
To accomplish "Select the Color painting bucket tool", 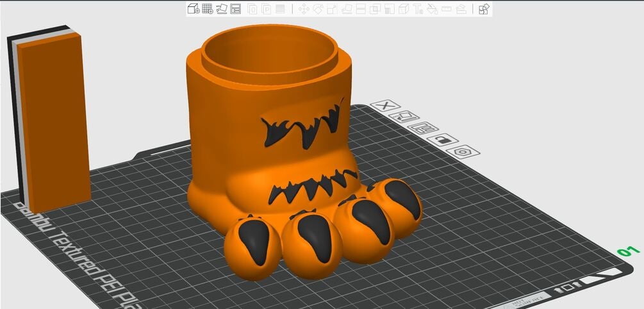I will tap(432, 8).
